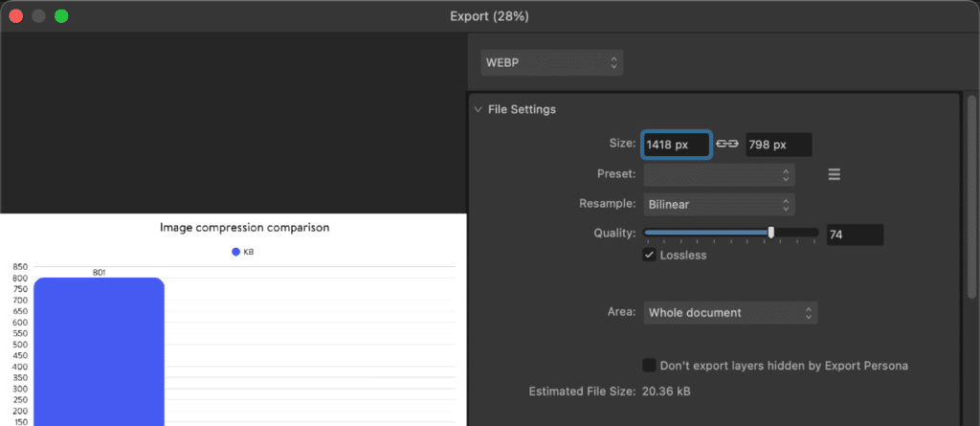Click the Export (28%) window title

(x=489, y=16)
